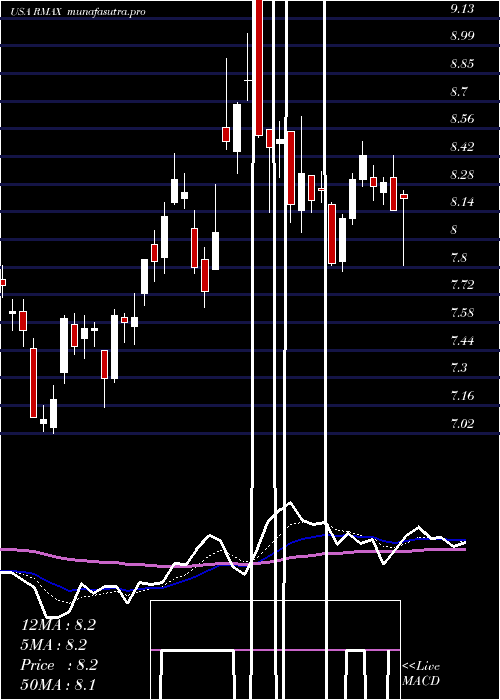Image resolution: width=500 pixels, height=700 pixels.
Task: Select the 8.42 price axis value
Action: (462, 146)
